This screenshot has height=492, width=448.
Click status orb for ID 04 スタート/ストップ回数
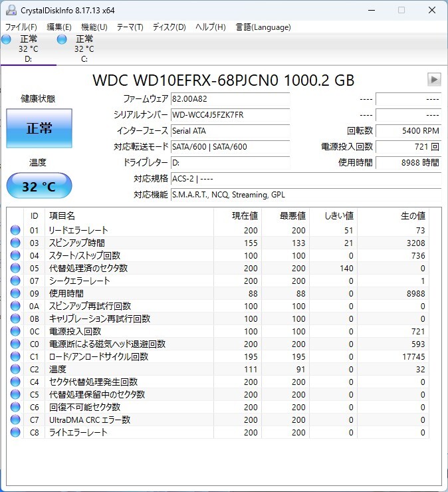pyautogui.click(x=15, y=255)
